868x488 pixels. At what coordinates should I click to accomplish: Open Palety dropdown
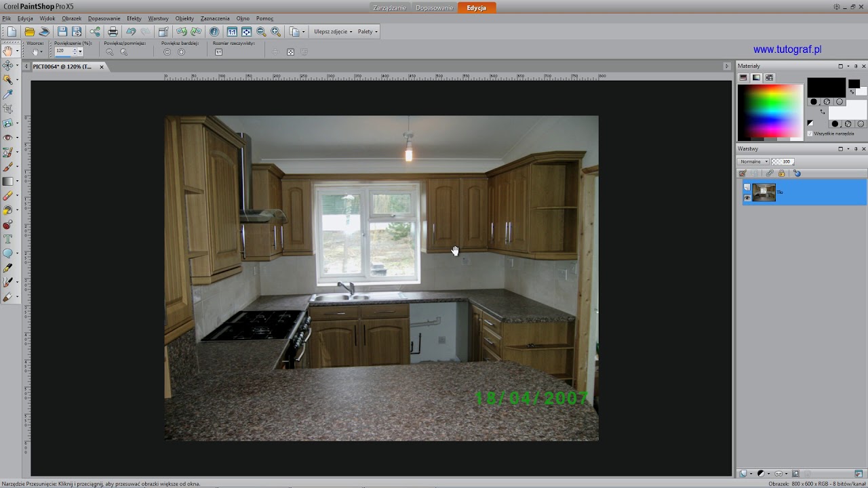[368, 32]
